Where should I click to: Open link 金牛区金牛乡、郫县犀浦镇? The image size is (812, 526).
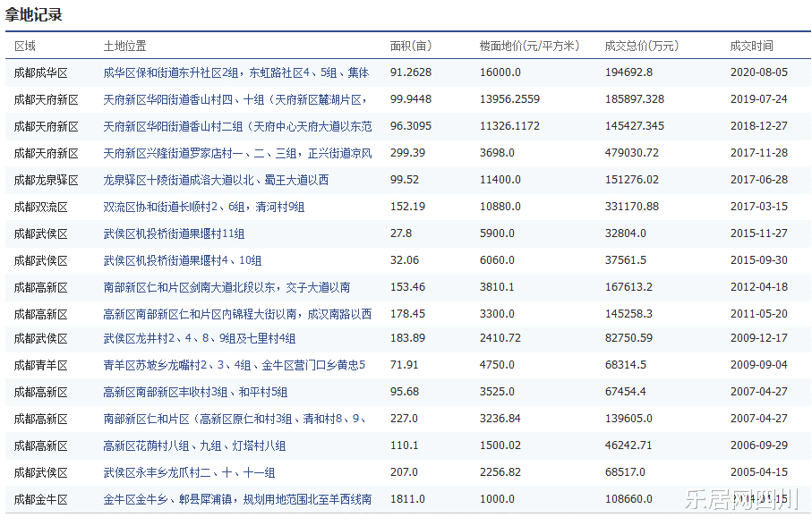click(237, 500)
